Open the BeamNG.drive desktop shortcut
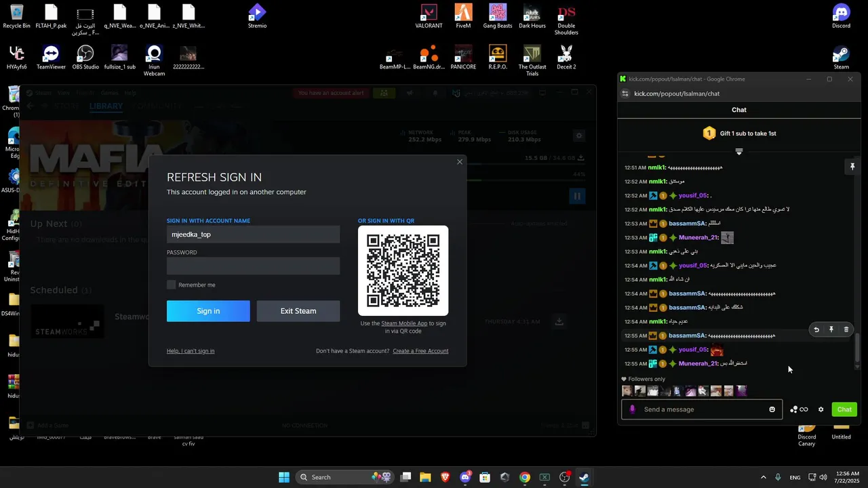The width and height of the screenshot is (868, 488). click(429, 58)
